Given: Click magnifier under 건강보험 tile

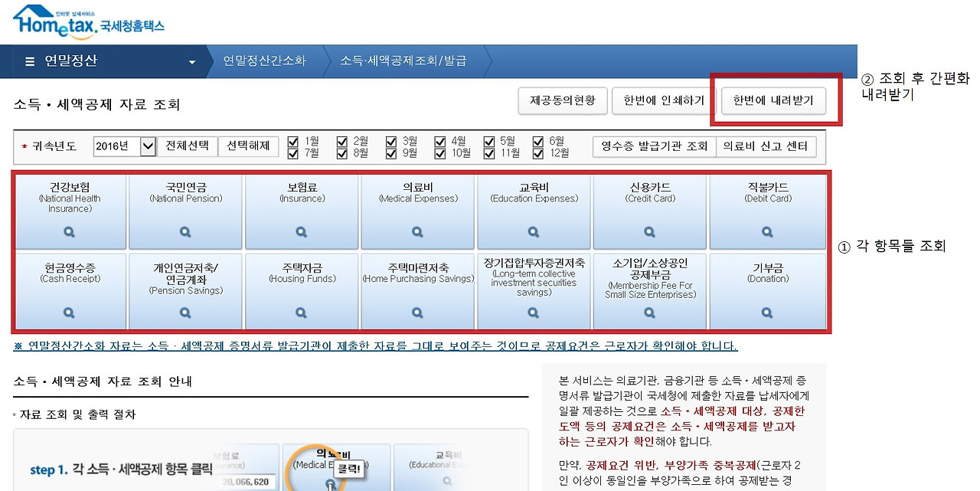Looking at the screenshot, I should [69, 232].
